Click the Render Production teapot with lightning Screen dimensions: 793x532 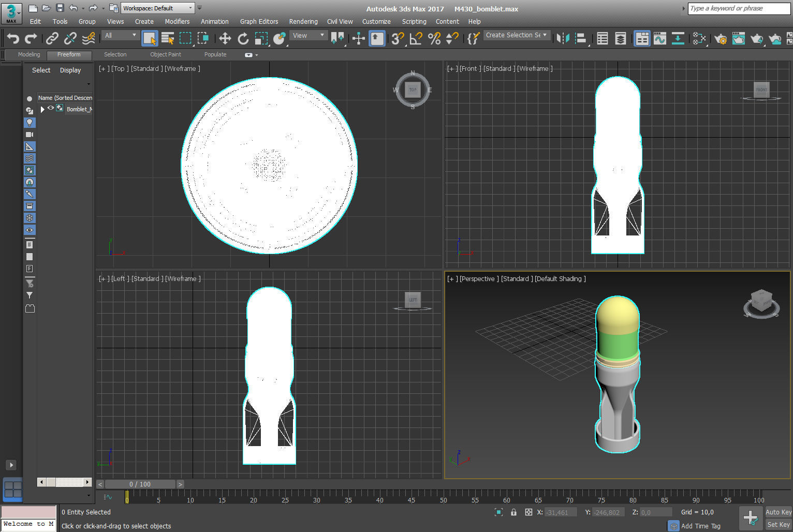(x=757, y=38)
